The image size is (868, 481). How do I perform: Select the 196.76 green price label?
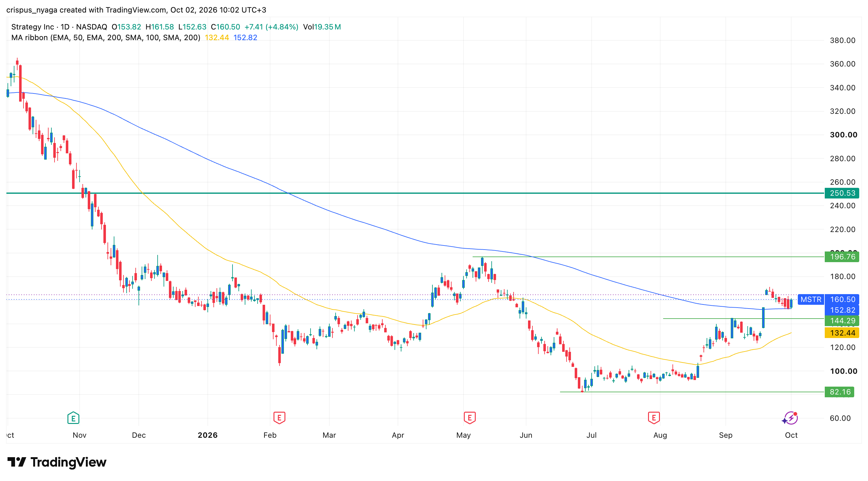click(x=841, y=257)
